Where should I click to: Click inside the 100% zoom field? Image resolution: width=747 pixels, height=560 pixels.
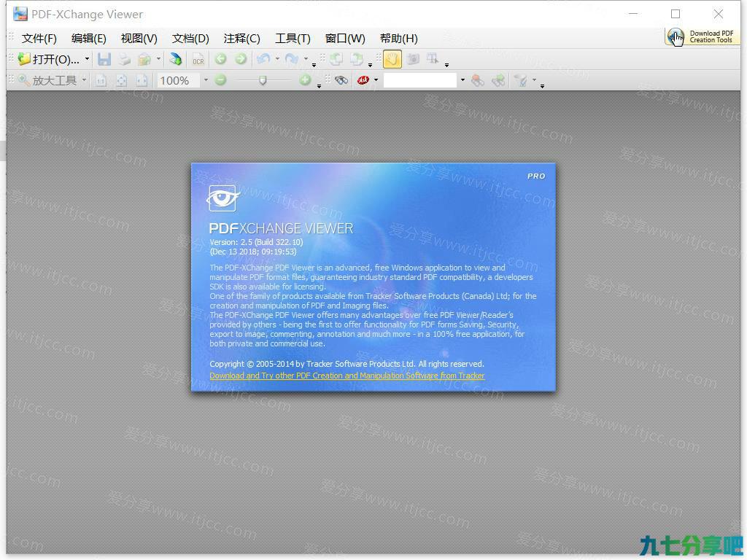[178, 80]
